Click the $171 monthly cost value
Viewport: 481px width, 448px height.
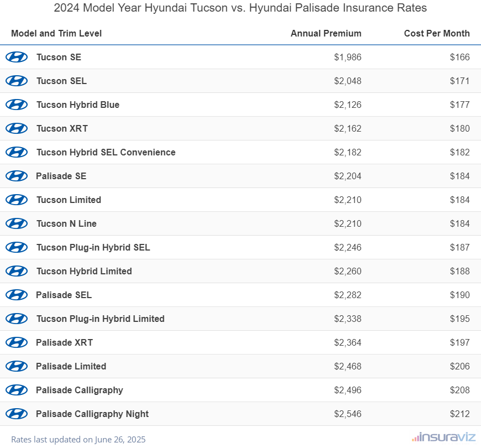pos(460,81)
